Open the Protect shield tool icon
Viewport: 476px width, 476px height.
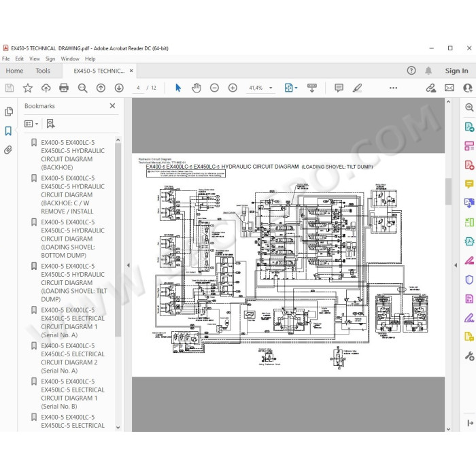[x=469, y=279]
